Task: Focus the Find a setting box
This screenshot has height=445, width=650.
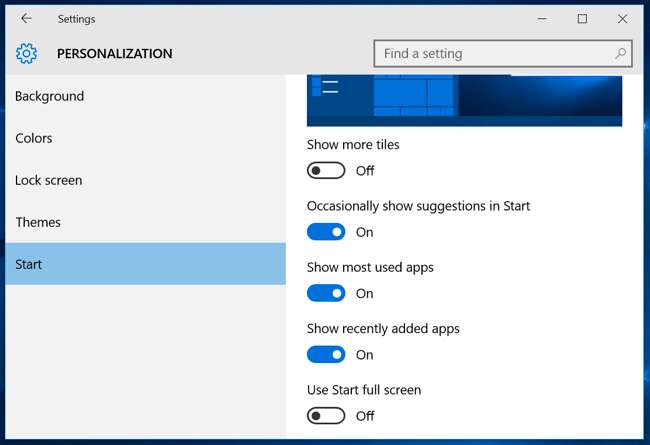Action: click(503, 53)
